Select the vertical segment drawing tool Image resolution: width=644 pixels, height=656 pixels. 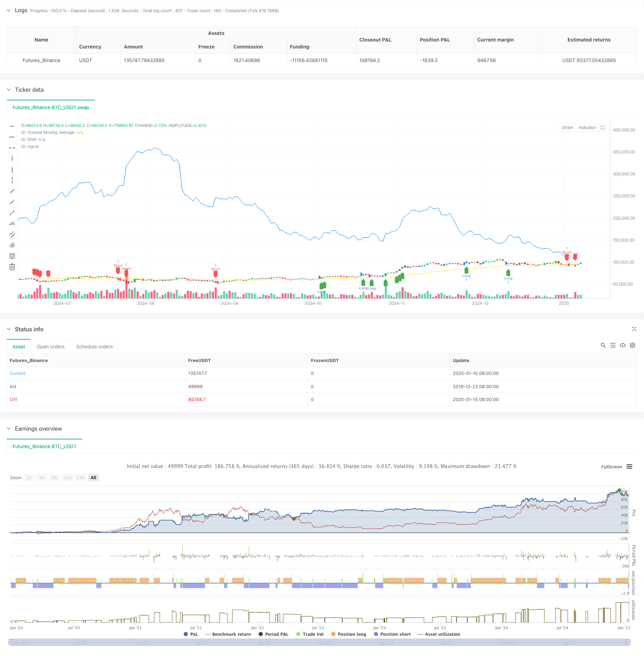(12, 180)
